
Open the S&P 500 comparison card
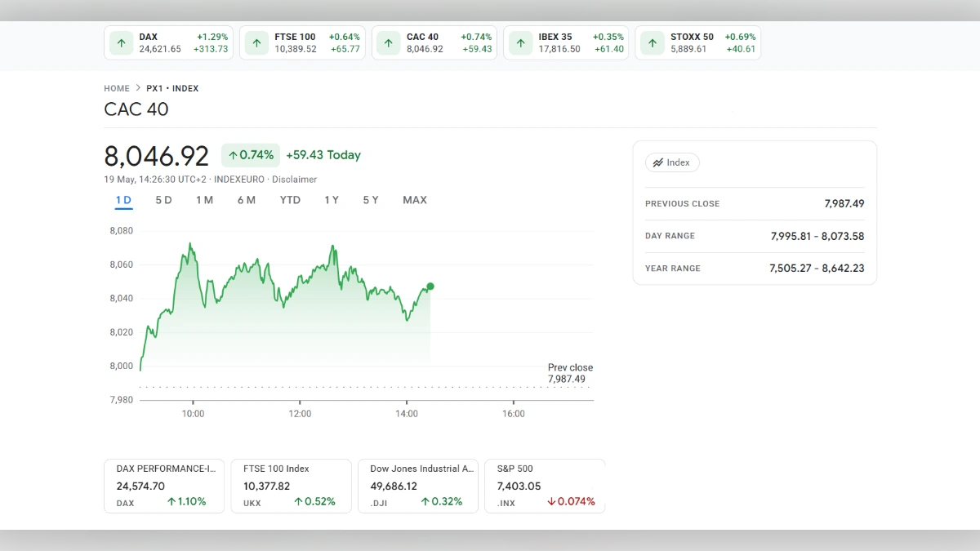[x=545, y=486]
